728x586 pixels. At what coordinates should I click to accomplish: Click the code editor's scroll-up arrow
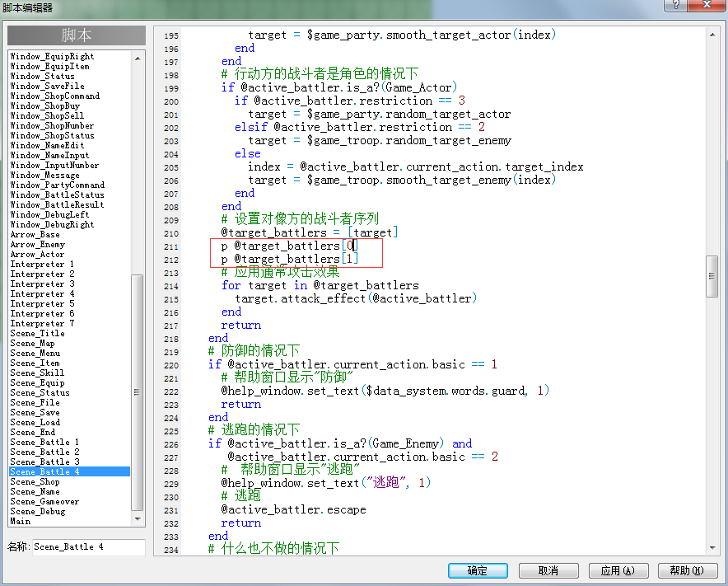click(712, 35)
